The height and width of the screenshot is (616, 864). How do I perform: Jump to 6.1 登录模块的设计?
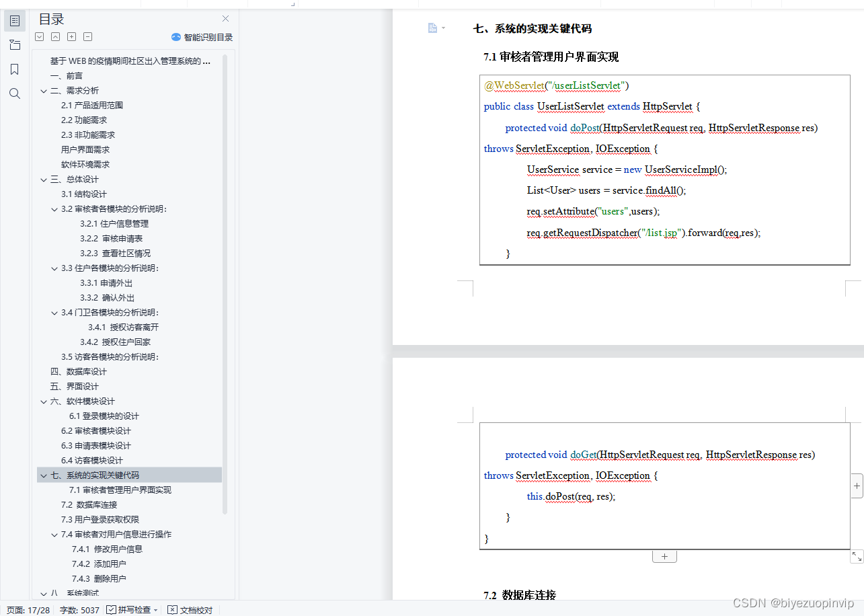click(x=104, y=416)
